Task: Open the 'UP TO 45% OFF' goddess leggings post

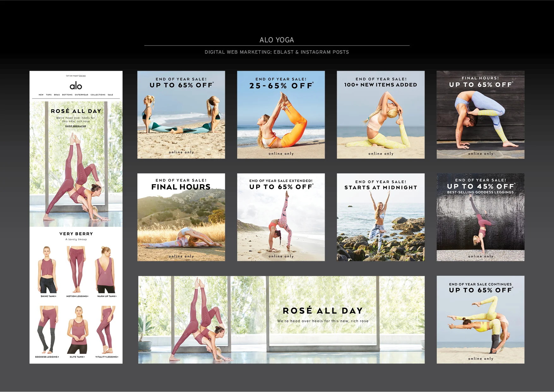Action: pos(480,217)
